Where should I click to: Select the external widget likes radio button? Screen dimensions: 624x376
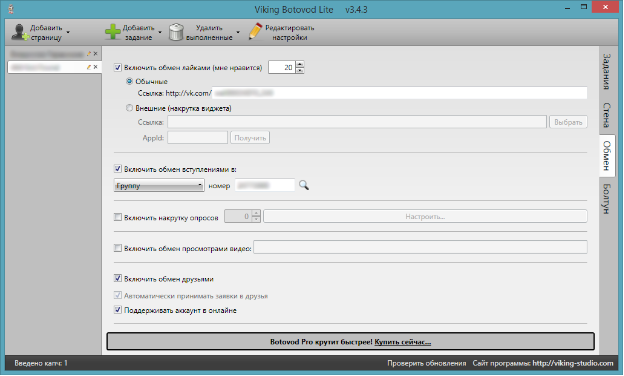coord(129,108)
